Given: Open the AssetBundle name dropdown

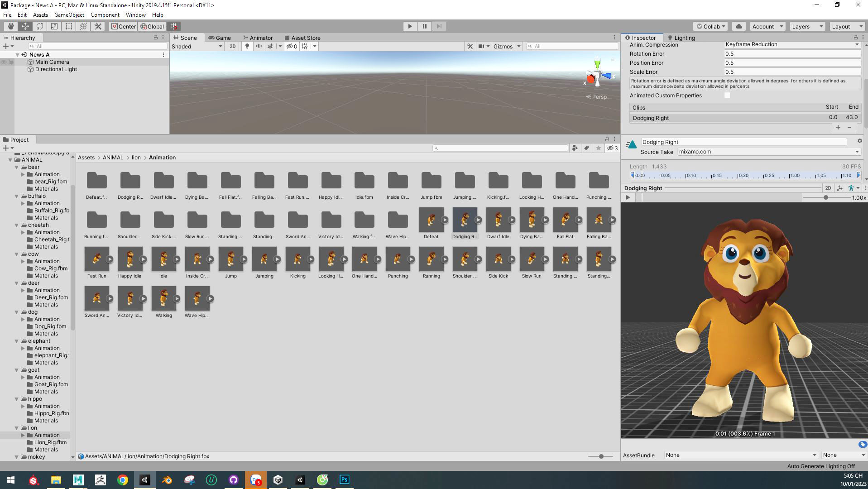Looking at the screenshot, I should [741, 455].
